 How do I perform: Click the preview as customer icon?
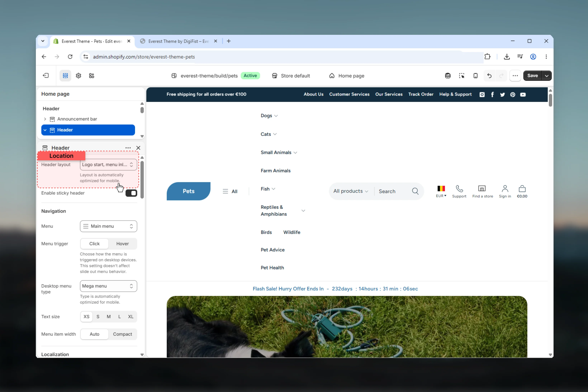(x=448, y=75)
